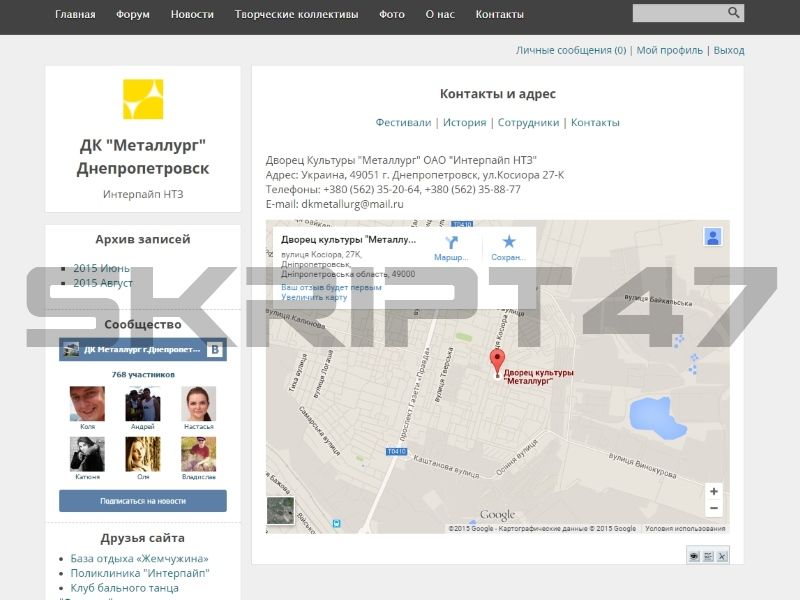Click the Сохранить star icon on map
Screen dimensions: 800x600
coord(509,241)
